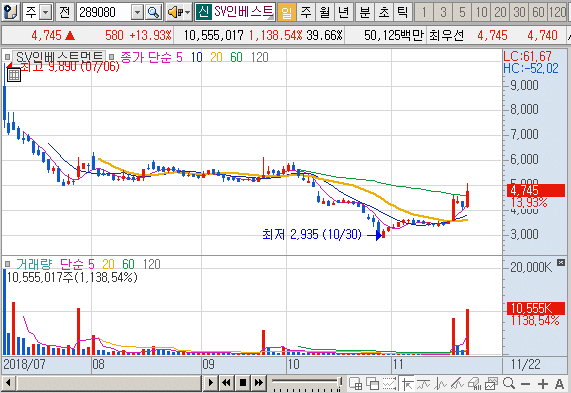Choose the 10 interval button
Screen dimensions: 571x393
click(481, 12)
